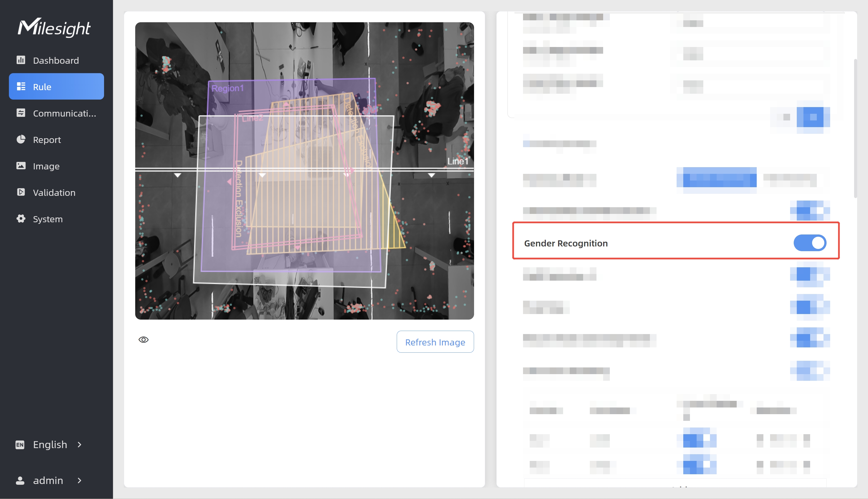Click the Rule grid icon
Screen dimensions: 868x499
tap(21, 86)
